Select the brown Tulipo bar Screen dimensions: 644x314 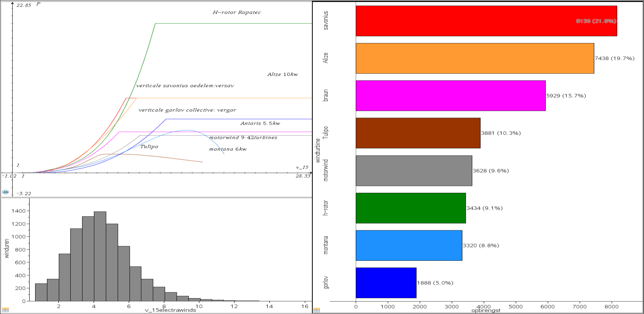418,133
